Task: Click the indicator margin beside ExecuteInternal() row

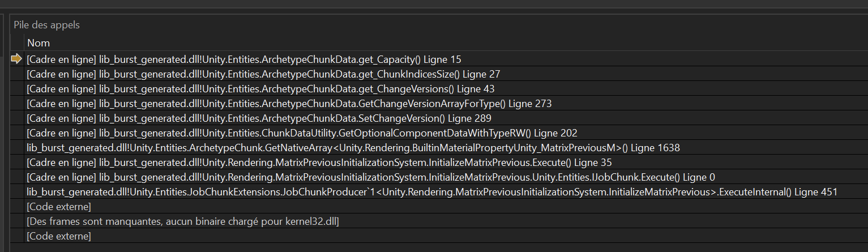Action: coord(17,192)
